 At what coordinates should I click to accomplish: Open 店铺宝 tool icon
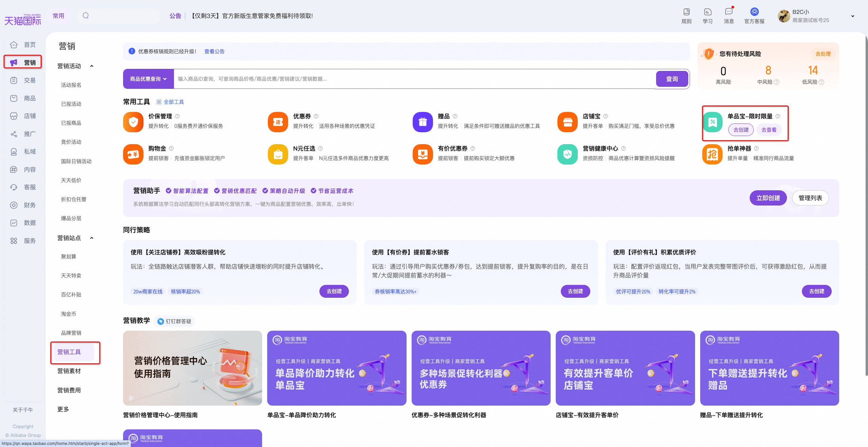pos(568,122)
